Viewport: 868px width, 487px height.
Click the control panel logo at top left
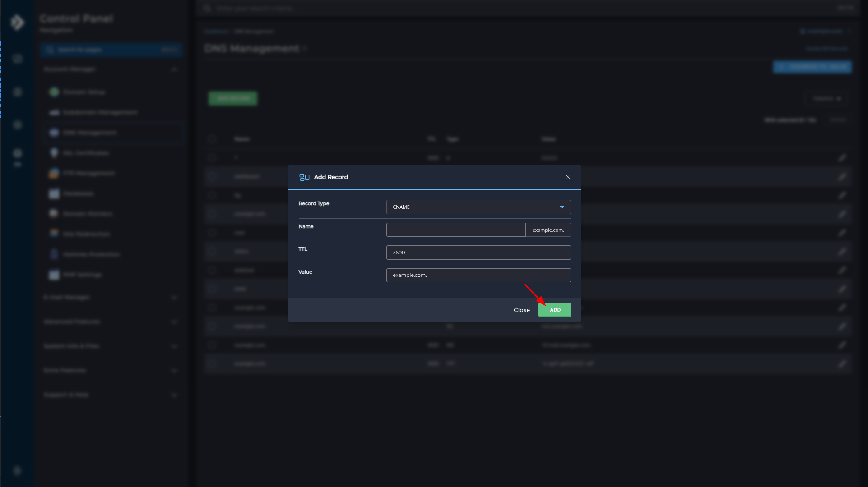click(x=17, y=22)
